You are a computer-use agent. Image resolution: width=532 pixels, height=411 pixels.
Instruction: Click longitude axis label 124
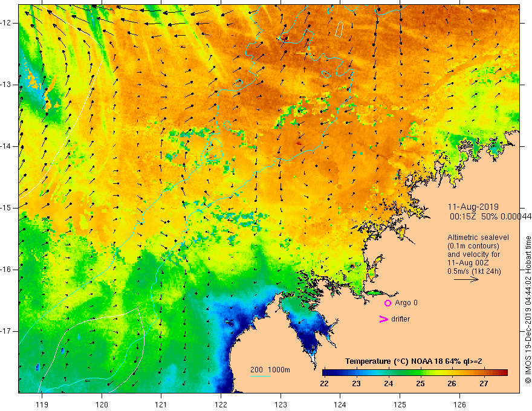click(340, 404)
